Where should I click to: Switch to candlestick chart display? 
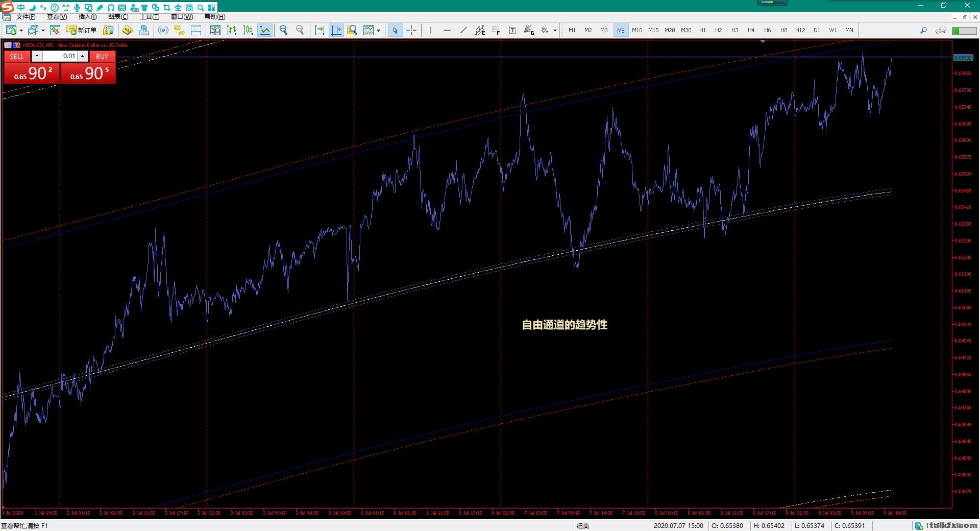tap(248, 31)
